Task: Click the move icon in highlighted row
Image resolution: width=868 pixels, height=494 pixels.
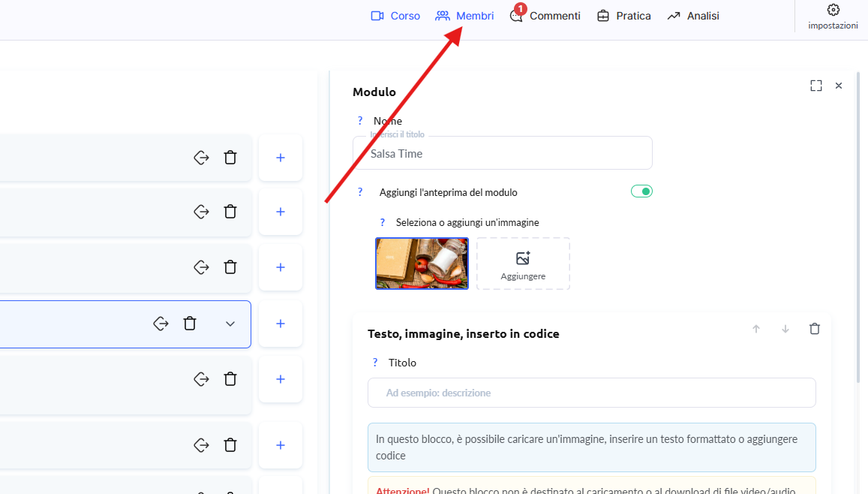Action: coord(161,324)
